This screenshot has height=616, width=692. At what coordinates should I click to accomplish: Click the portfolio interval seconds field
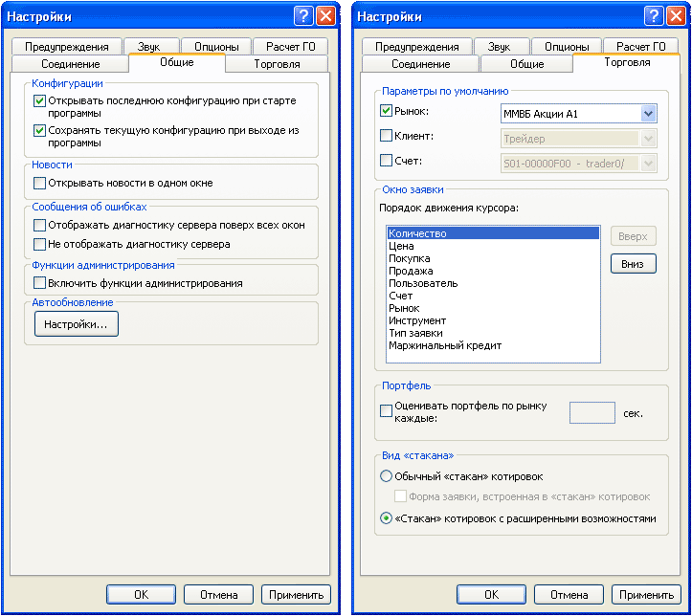pyautogui.click(x=592, y=412)
